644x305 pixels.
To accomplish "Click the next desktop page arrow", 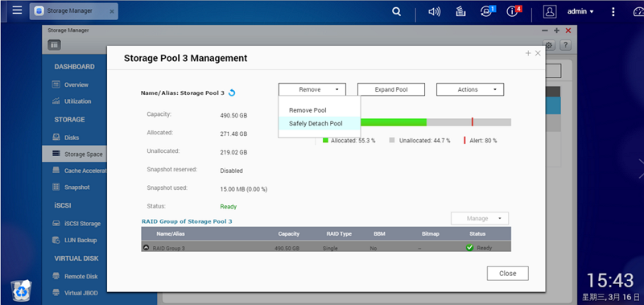I will click(641, 169).
